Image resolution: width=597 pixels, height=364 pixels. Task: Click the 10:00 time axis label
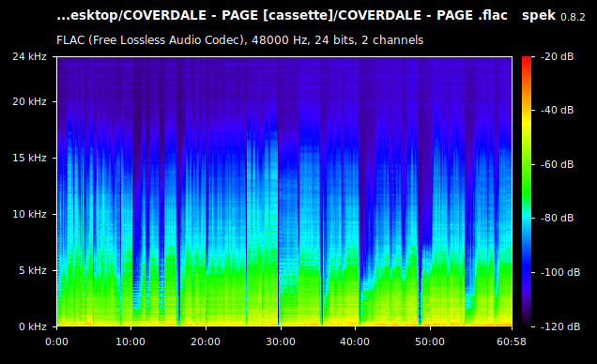point(130,341)
